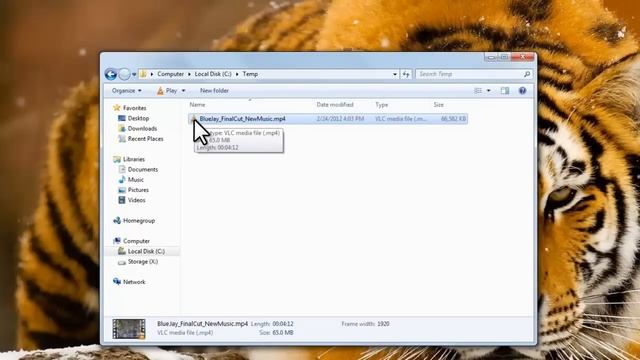
Task: Click New folder in the toolbar
Action: [214, 91]
